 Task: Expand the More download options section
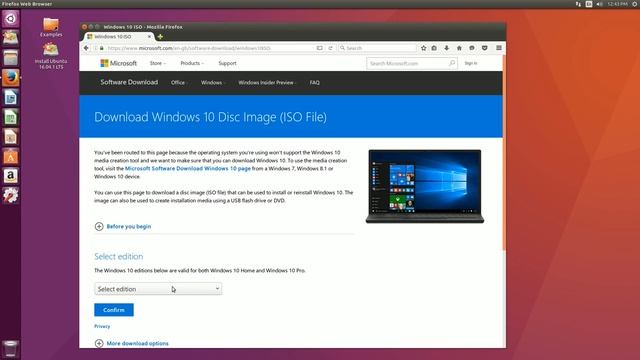click(131, 344)
